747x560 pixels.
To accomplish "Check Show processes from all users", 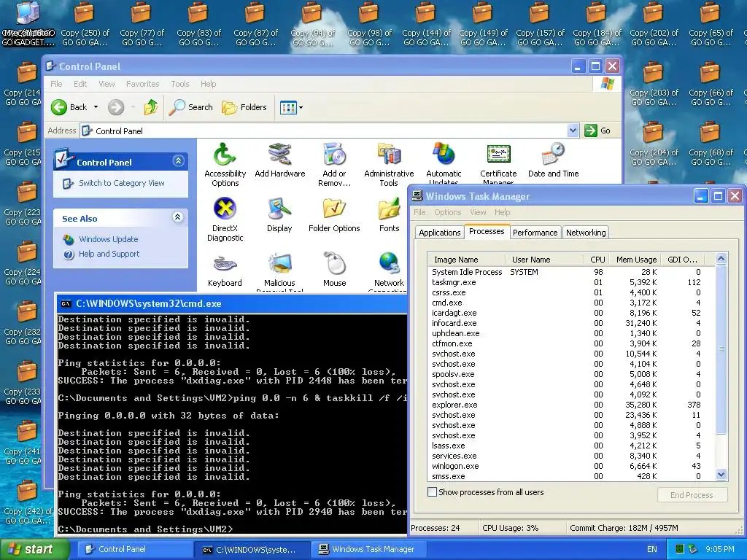I will (432, 492).
